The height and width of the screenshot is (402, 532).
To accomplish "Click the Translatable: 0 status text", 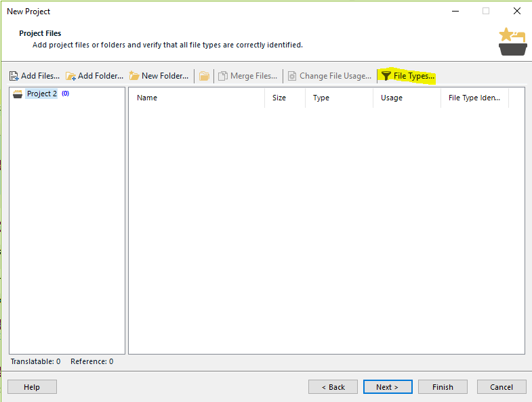I will pos(35,361).
